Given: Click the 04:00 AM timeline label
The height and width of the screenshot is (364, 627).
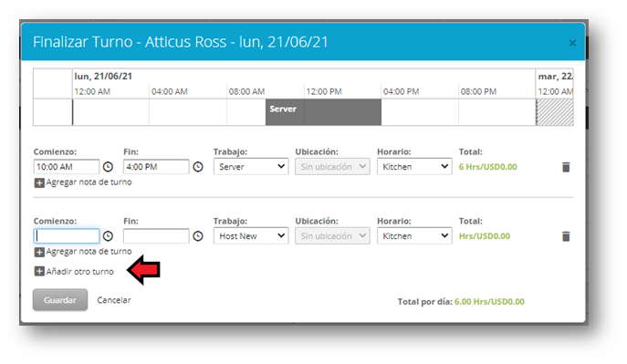Looking at the screenshot, I should [170, 91].
